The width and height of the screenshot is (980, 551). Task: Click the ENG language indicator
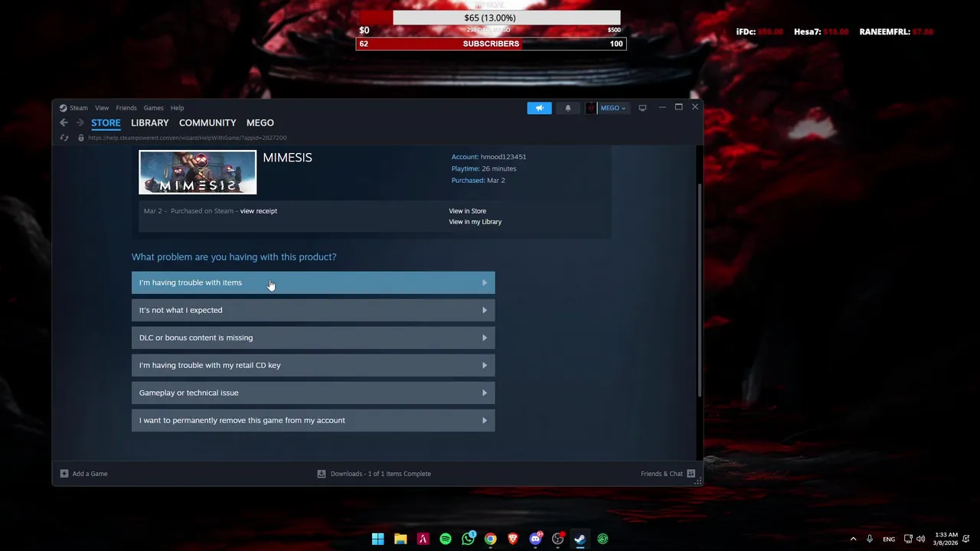(x=889, y=539)
